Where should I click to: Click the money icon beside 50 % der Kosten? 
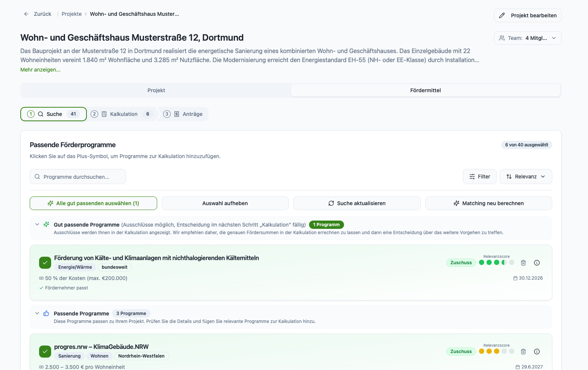41,278
